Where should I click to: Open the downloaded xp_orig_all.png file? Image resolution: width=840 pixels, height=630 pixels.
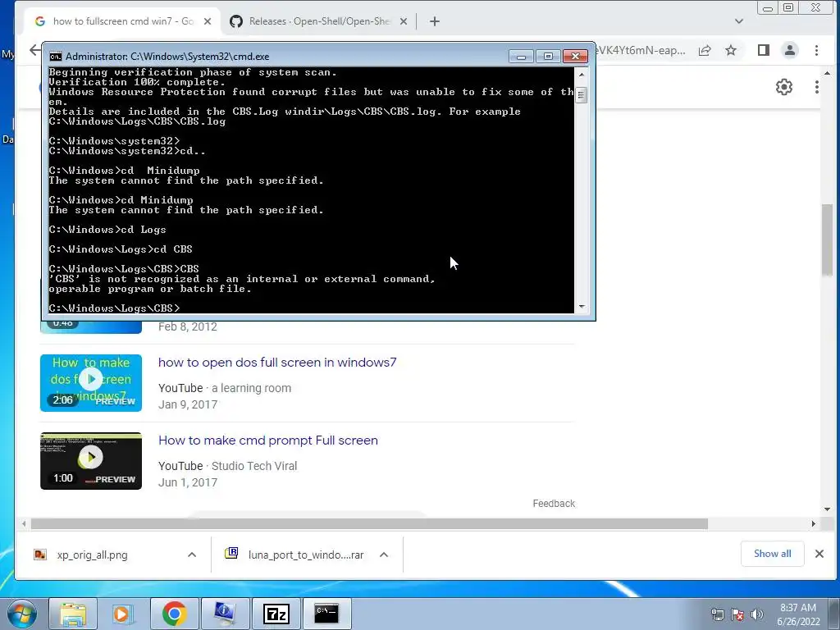point(92,555)
